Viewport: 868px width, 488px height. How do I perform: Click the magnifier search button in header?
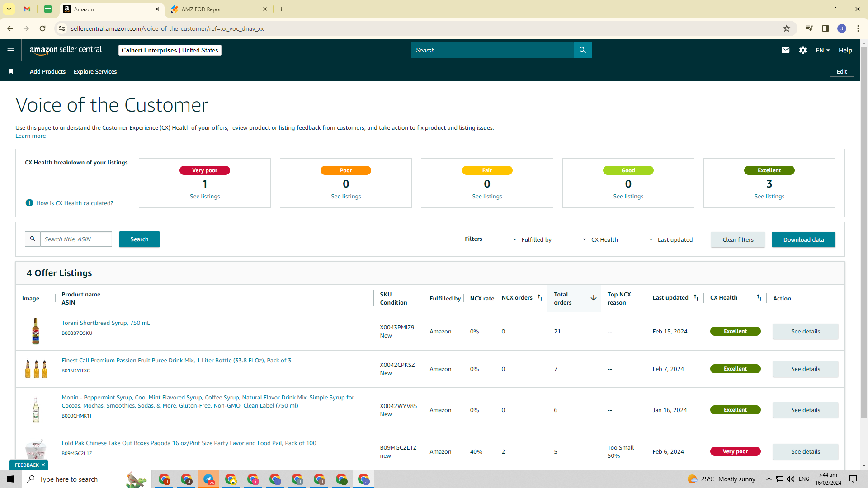pos(582,50)
